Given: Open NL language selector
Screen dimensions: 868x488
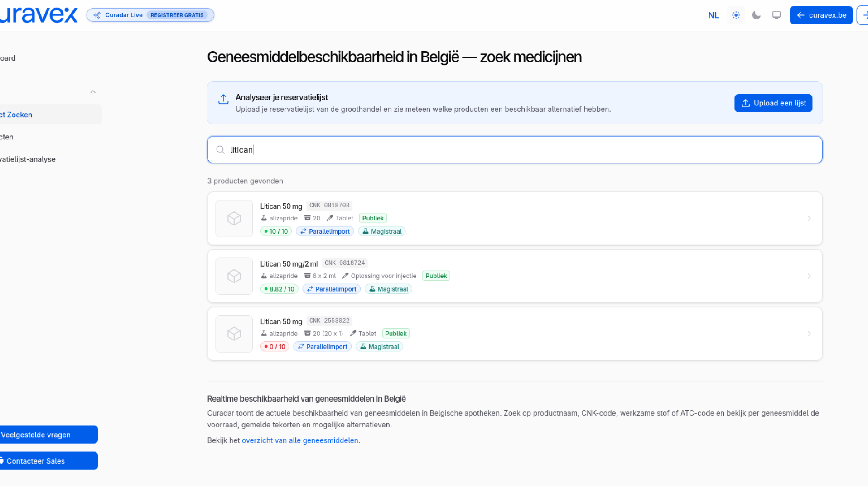Looking at the screenshot, I should click(713, 15).
